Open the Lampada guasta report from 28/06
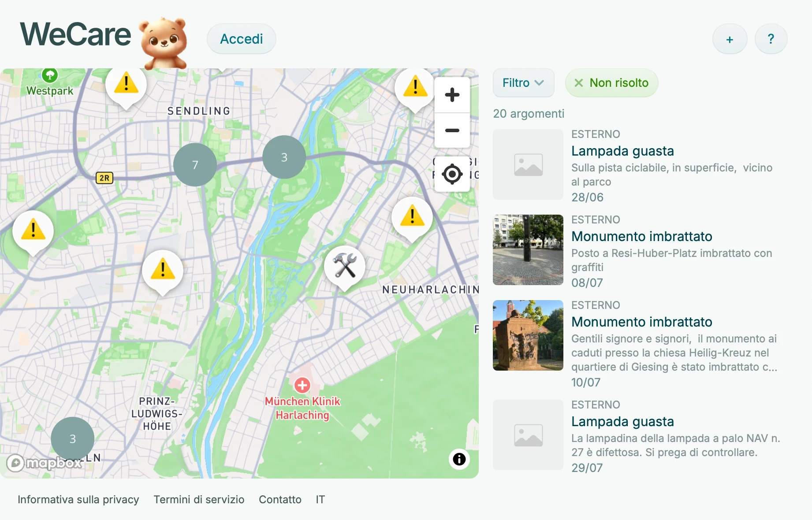 tap(622, 151)
